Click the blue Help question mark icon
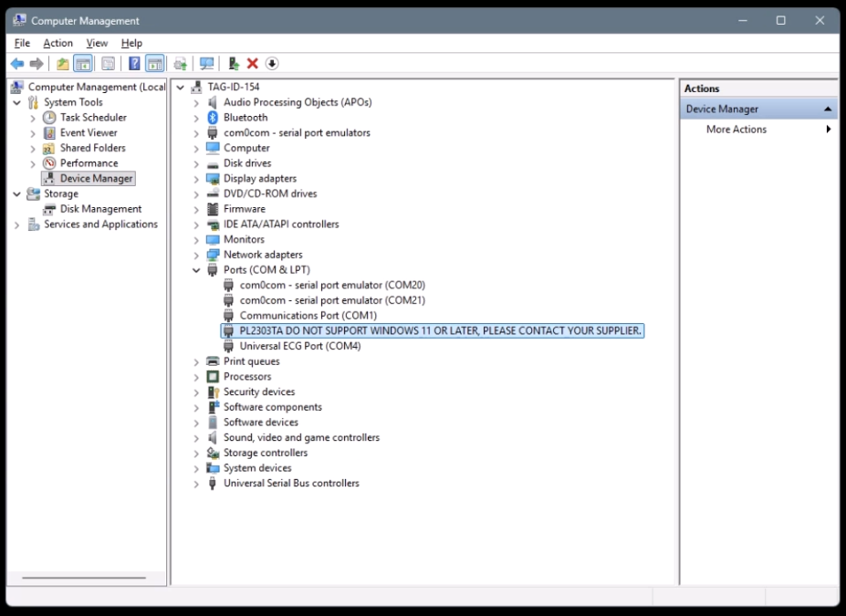 134,64
